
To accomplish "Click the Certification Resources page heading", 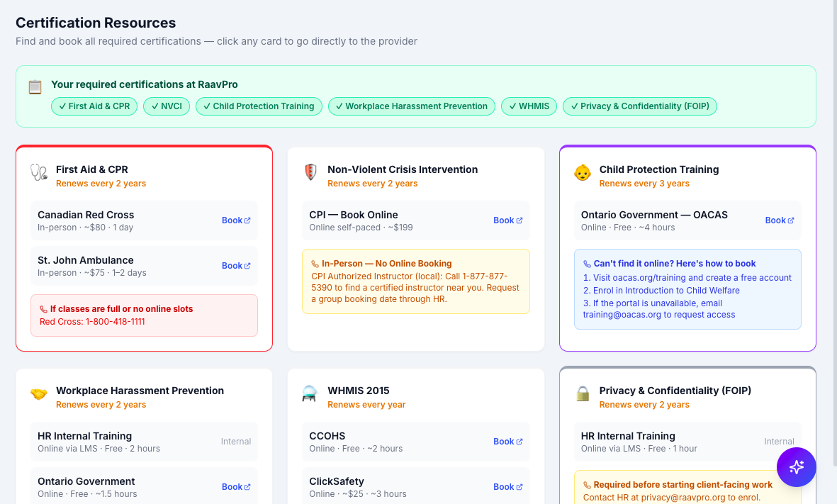I will point(96,23).
